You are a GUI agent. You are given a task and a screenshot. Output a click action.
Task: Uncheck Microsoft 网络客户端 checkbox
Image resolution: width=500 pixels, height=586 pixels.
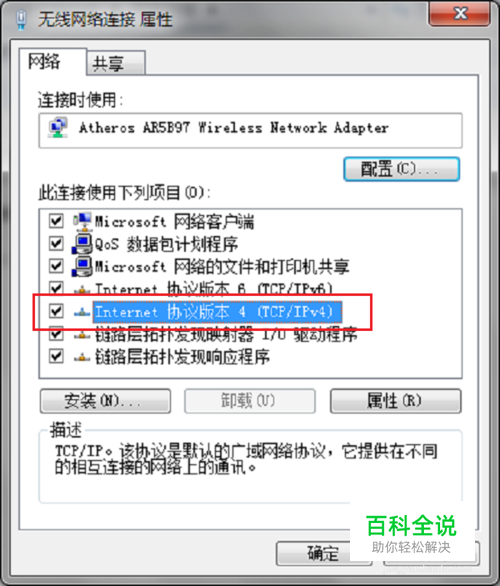[x=56, y=221]
